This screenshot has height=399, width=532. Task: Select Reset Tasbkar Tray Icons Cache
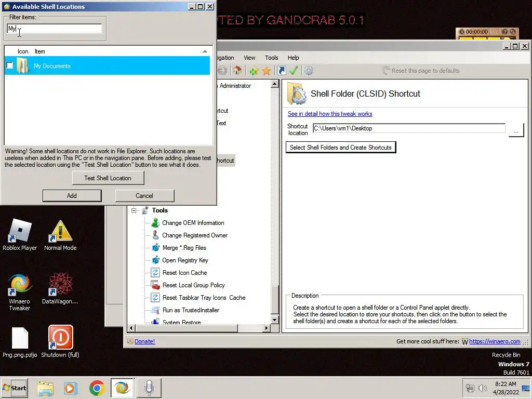(x=204, y=298)
